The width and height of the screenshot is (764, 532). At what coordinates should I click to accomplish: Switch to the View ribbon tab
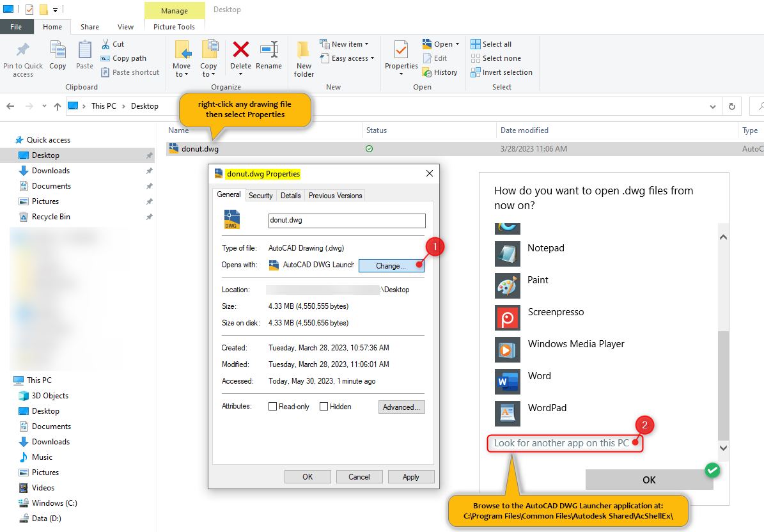(x=125, y=27)
